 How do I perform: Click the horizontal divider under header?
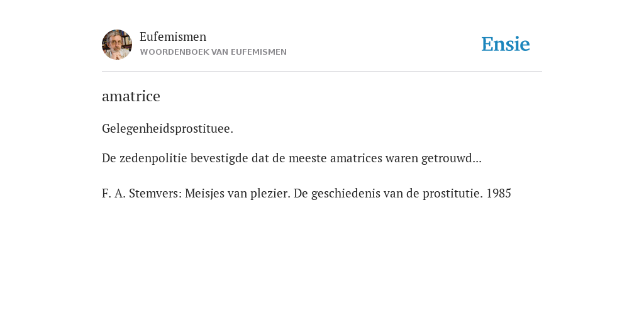(x=322, y=72)
